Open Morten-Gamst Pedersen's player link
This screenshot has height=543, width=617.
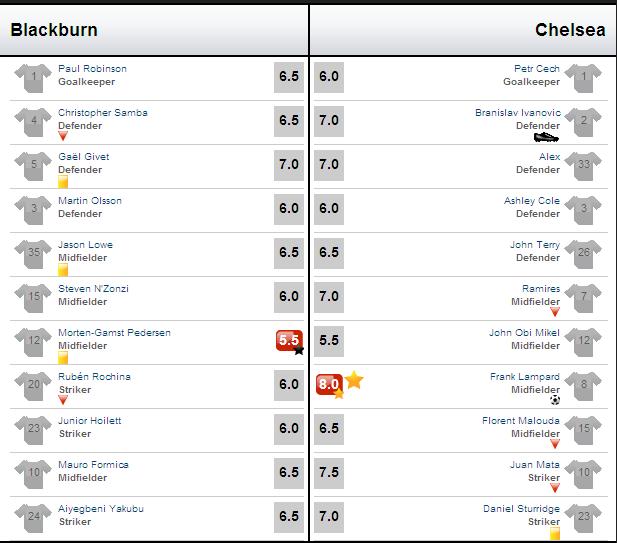pyautogui.click(x=115, y=332)
